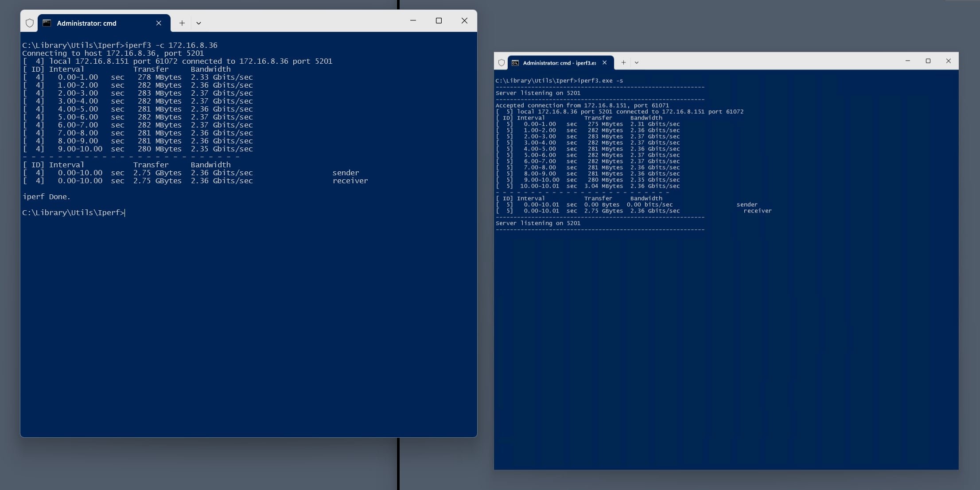Click the '9.00-10.00' interval row in the left window

tap(138, 149)
